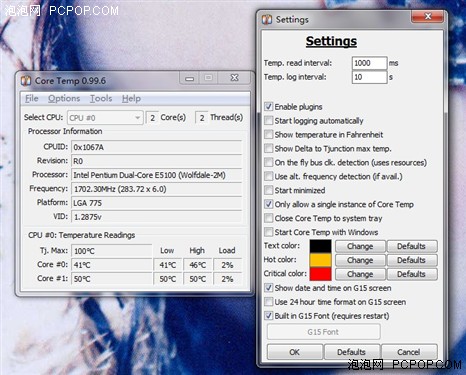The image size is (466, 375).
Task: Click the Platform field LGA 775
Action: click(157, 203)
